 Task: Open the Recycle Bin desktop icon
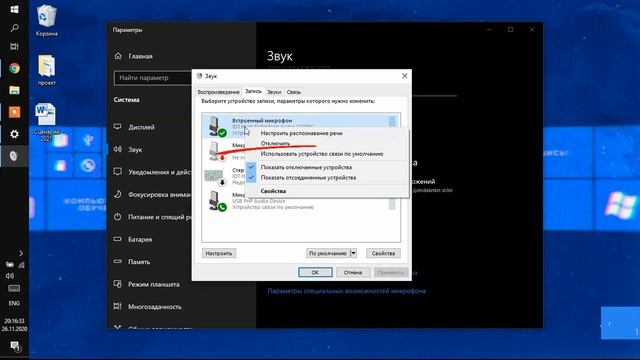(x=47, y=20)
